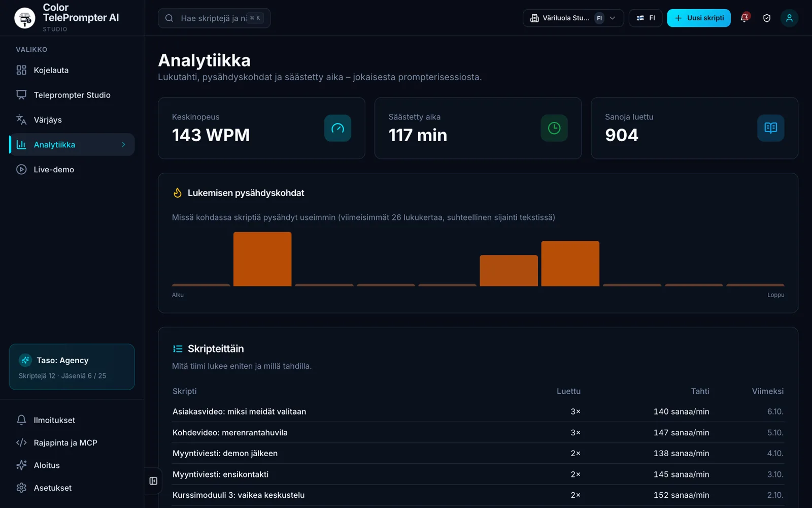The image size is (812, 508).
Task: Collapse the sidebar with the panel icon
Action: pos(153,481)
